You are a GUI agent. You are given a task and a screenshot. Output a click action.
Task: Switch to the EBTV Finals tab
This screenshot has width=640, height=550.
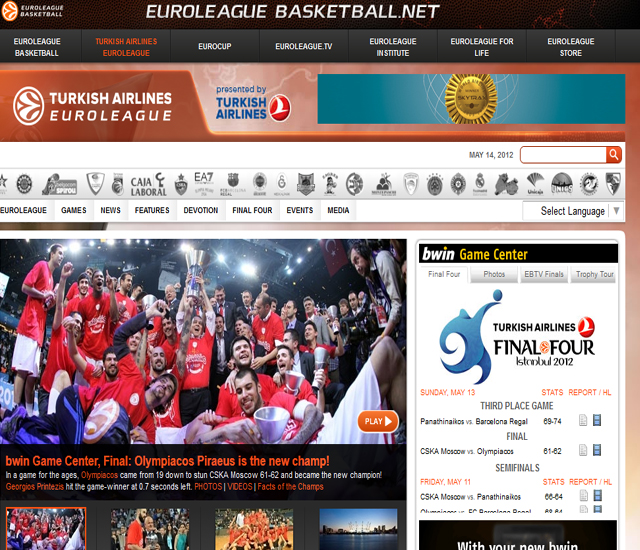(x=544, y=274)
